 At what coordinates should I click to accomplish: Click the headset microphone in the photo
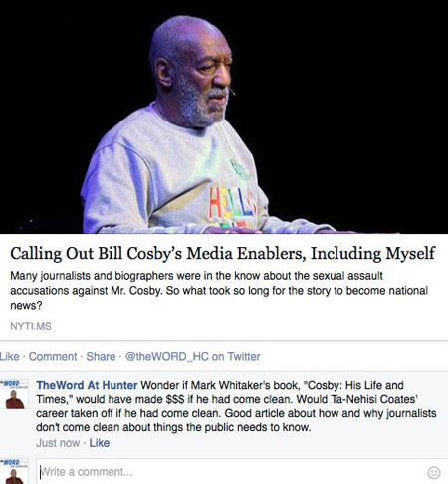click(232, 91)
